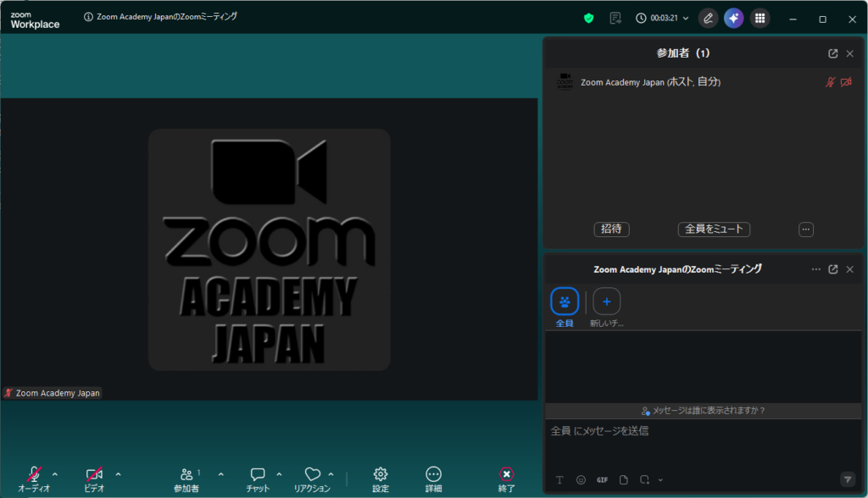Open リアクション heart icon in toolbar

point(312,478)
